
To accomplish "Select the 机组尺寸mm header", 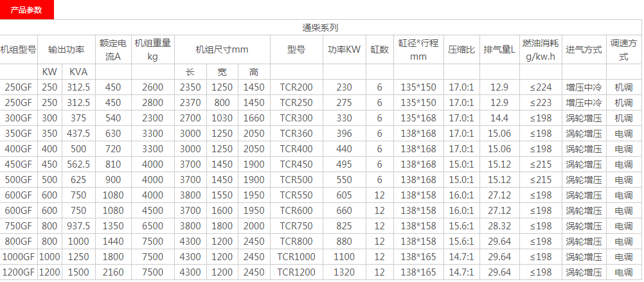I will click(x=222, y=49).
